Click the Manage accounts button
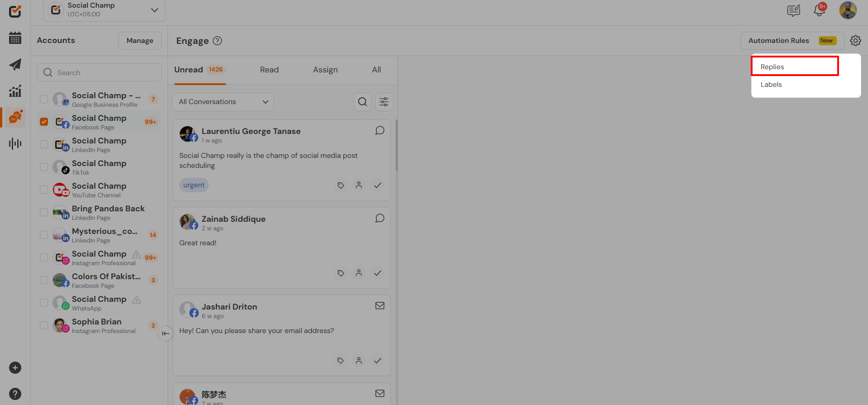Image resolution: width=868 pixels, height=405 pixels. click(x=140, y=41)
